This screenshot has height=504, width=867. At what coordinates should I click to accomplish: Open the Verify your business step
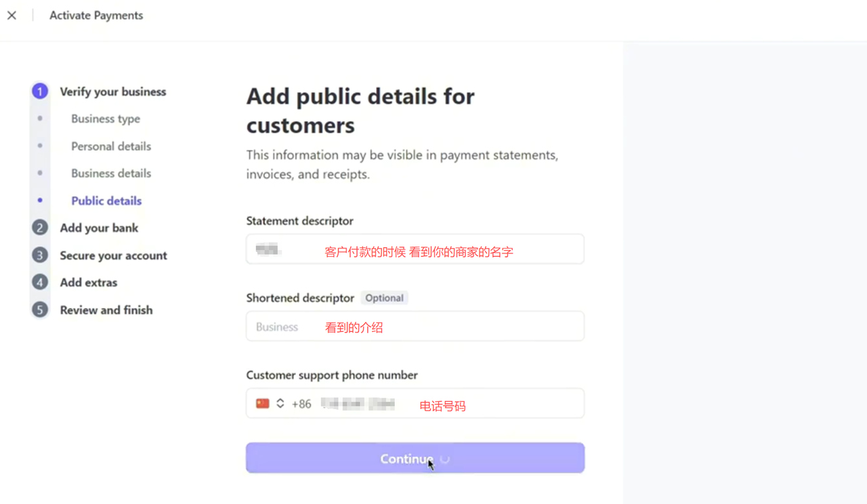tap(112, 91)
